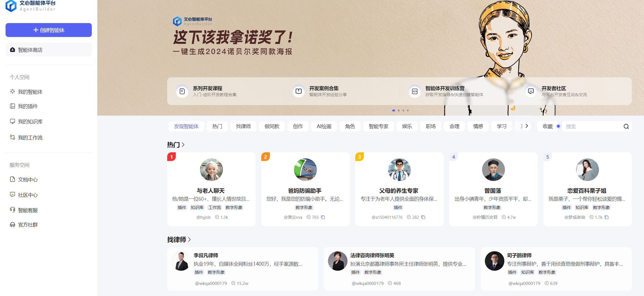Open the 法律咨询律师张明英 card title

click(x=372, y=255)
